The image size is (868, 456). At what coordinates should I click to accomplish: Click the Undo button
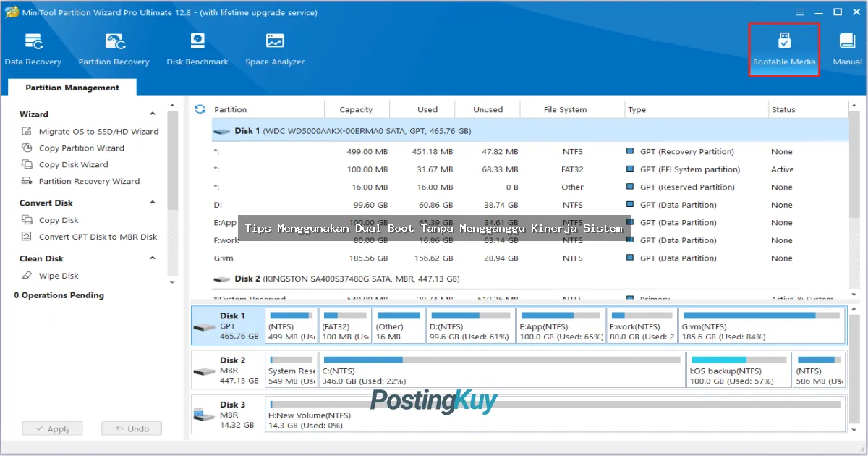(x=132, y=428)
